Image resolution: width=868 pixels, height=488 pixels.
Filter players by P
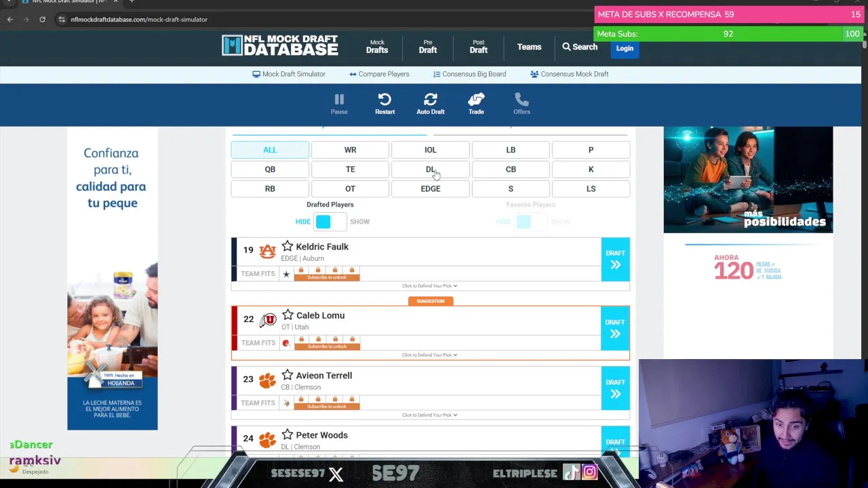591,150
